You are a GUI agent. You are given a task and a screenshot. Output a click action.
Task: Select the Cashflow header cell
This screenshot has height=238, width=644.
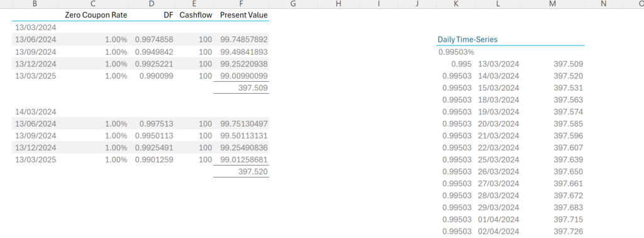coord(196,15)
